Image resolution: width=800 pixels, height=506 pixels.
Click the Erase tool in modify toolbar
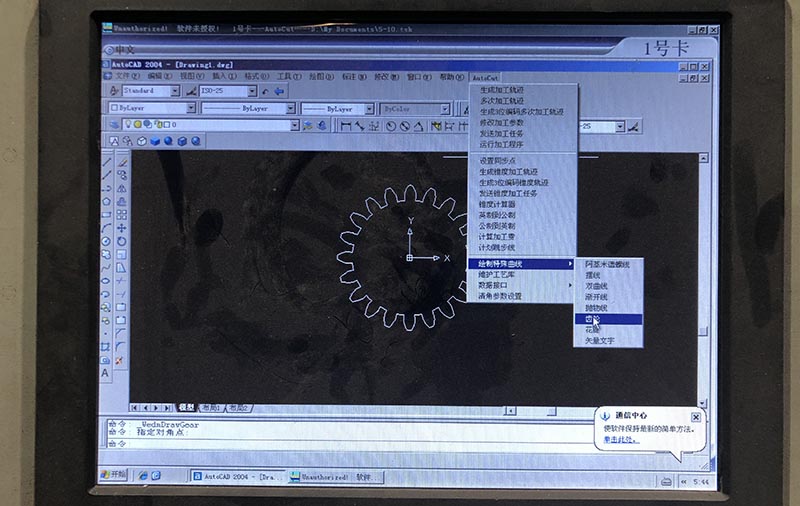121,160
